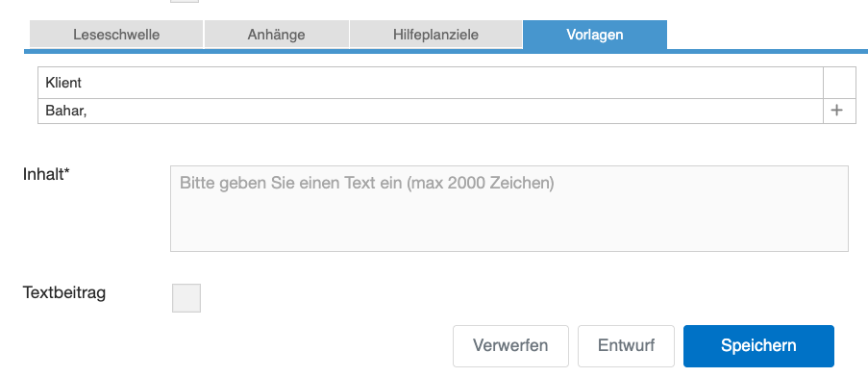The height and width of the screenshot is (377, 868).
Task: Select the Bahar, row in the list
Action: click(431, 112)
